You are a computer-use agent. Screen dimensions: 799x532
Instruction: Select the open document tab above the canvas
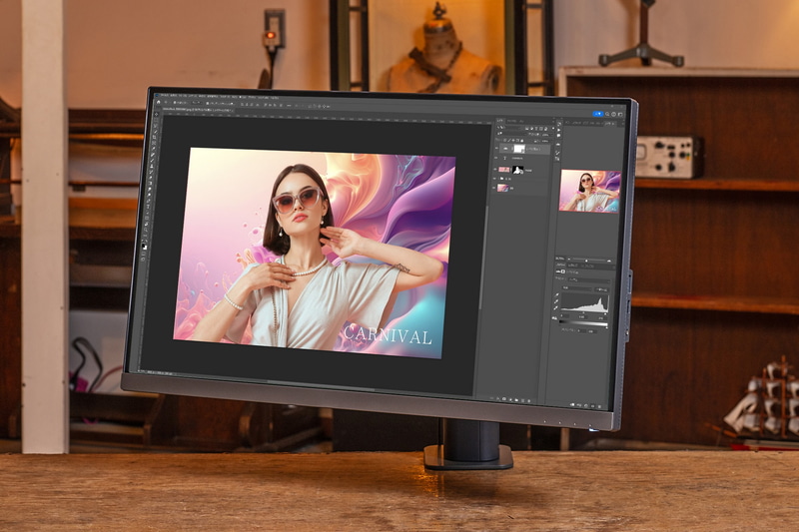coord(198,110)
